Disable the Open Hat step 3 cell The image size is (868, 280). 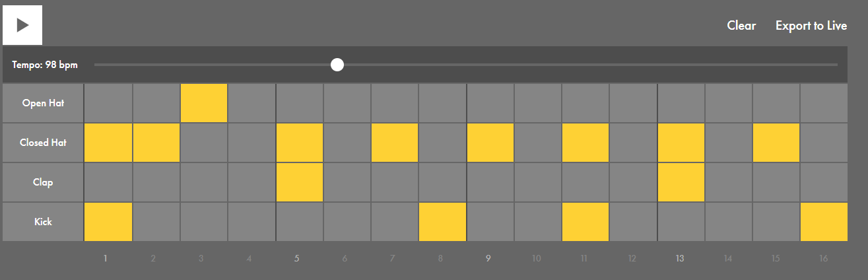(204, 103)
